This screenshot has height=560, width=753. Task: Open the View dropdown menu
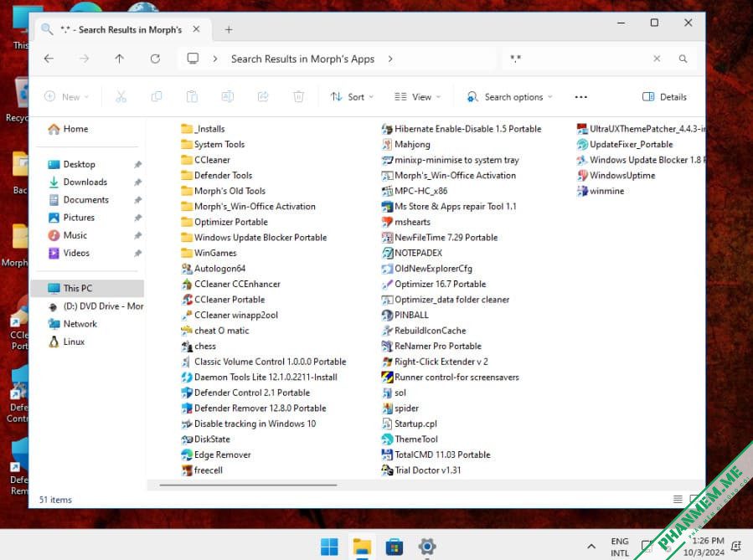coord(417,97)
